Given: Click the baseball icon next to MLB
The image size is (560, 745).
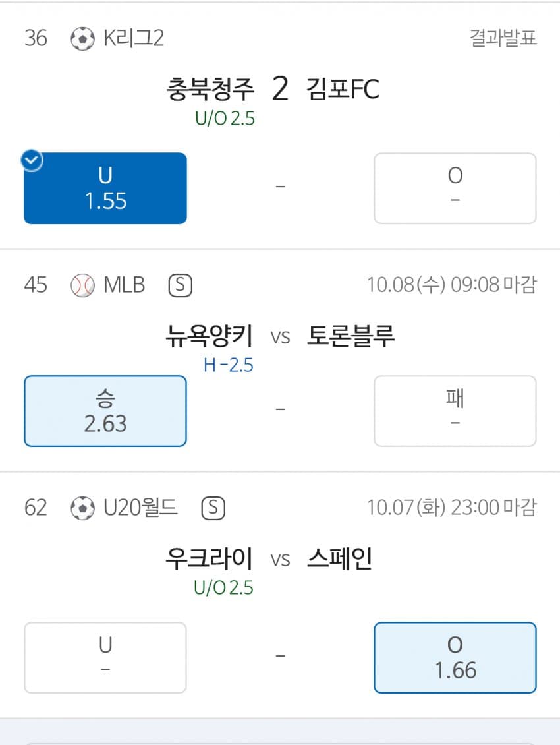Looking at the screenshot, I should [x=82, y=285].
